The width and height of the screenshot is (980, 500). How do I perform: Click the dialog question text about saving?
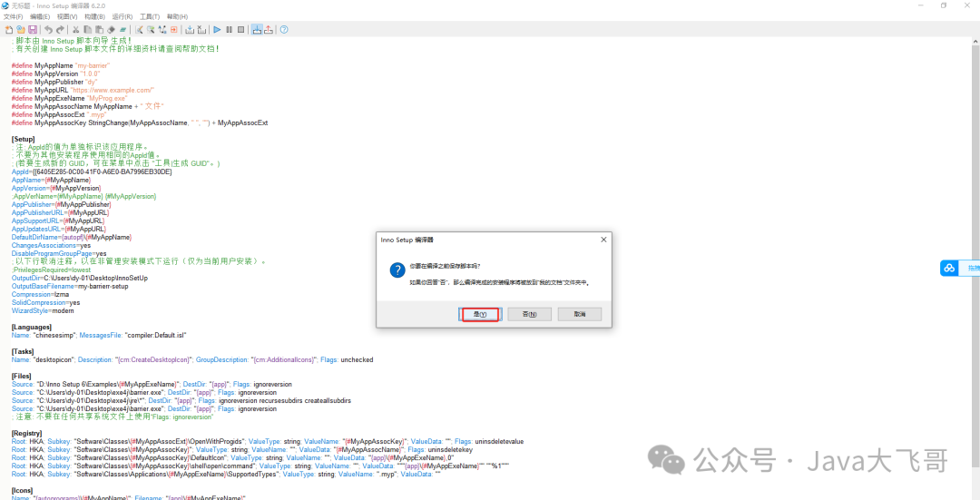point(445,266)
